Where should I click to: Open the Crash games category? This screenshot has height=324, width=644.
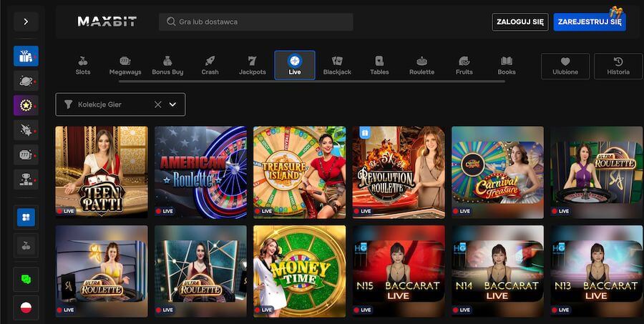pos(210,66)
